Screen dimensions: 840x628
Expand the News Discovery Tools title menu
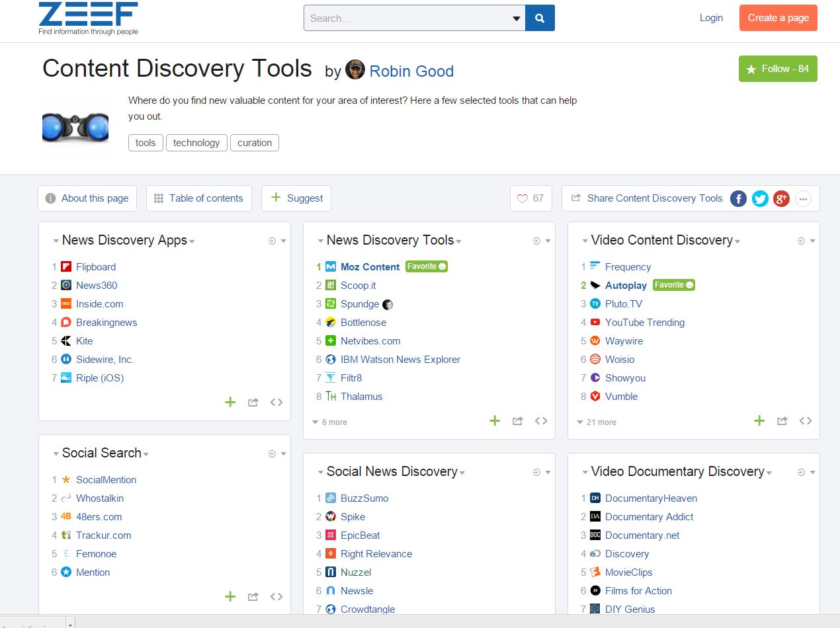pyautogui.click(x=459, y=241)
